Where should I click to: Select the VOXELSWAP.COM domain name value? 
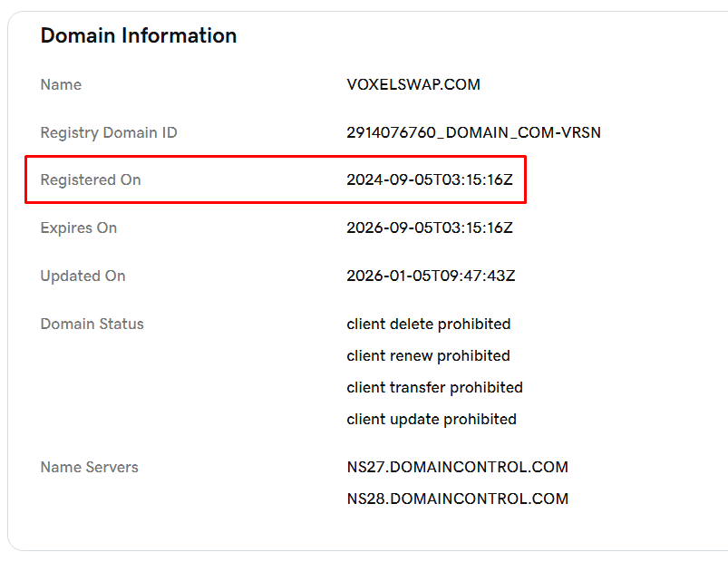pos(413,85)
